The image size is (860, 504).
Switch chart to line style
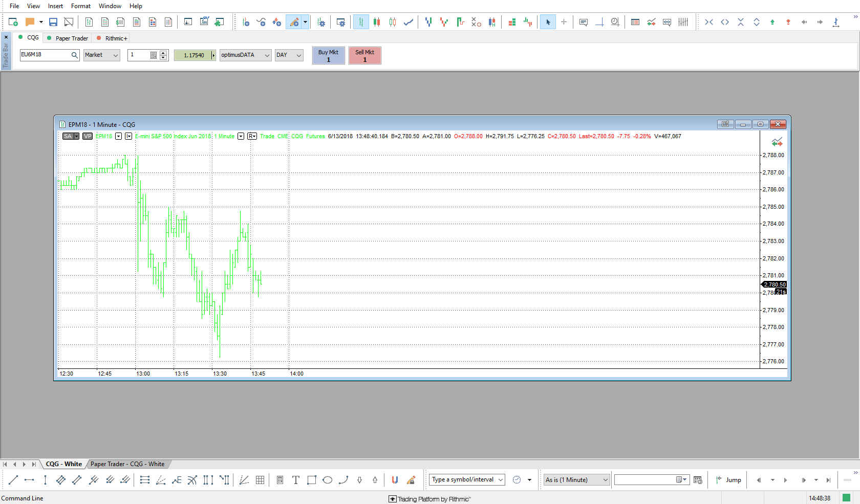point(408,22)
